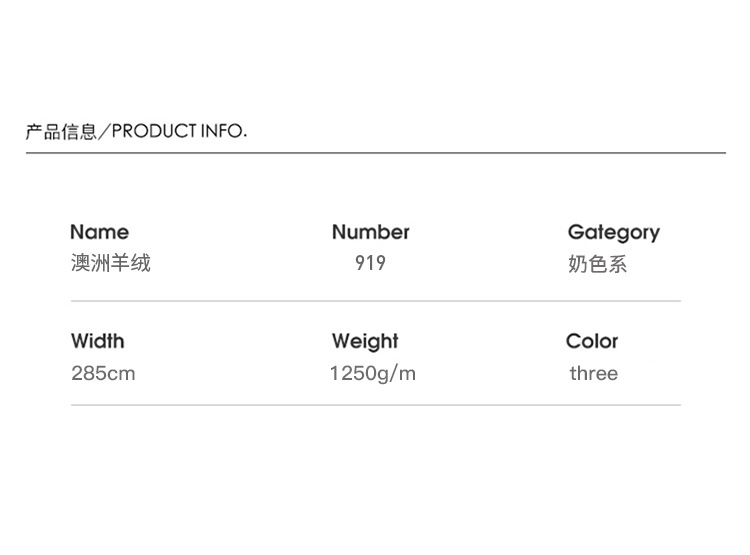This screenshot has width=750, height=555.
Task: Click the horizontal line under PRODUCT INFO heading
Action: click(x=375, y=153)
